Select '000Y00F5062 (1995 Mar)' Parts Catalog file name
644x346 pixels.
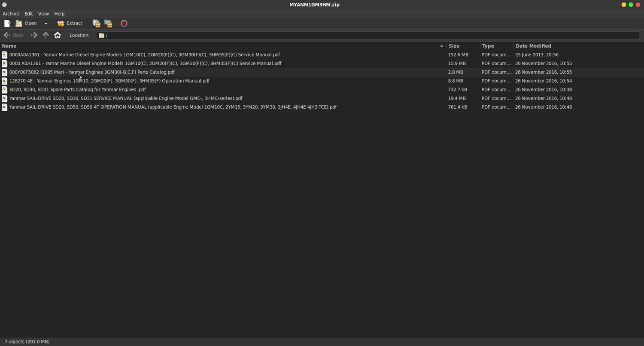(x=92, y=72)
